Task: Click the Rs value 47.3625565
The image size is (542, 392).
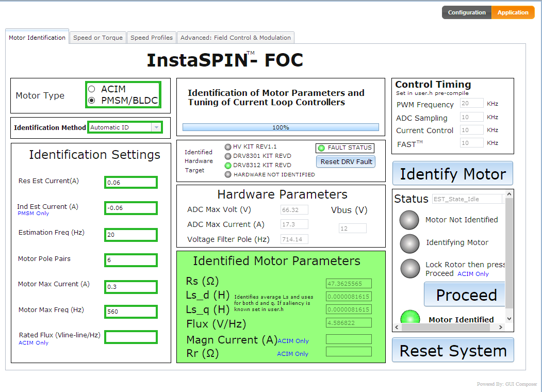Action: (x=349, y=284)
